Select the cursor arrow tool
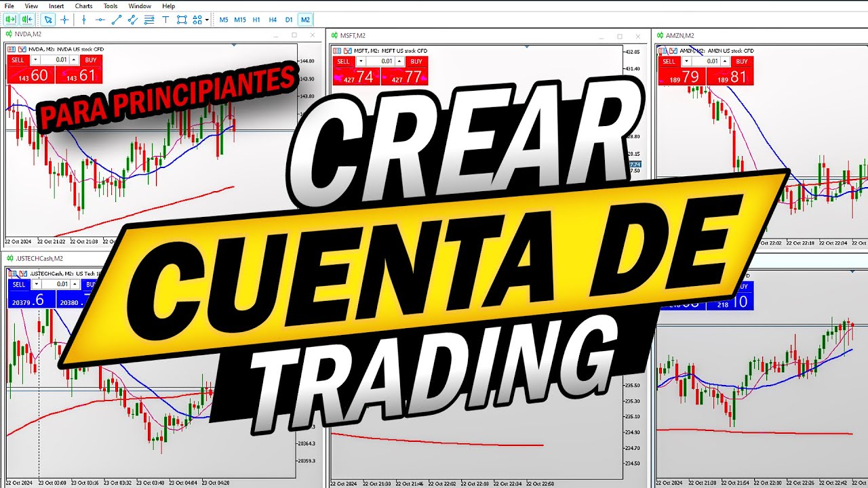 [48, 20]
